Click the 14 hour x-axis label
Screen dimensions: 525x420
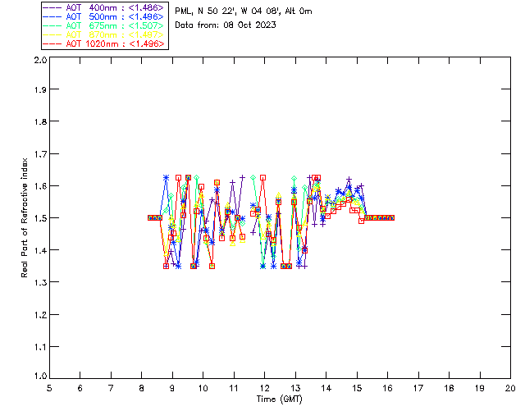pos(326,388)
